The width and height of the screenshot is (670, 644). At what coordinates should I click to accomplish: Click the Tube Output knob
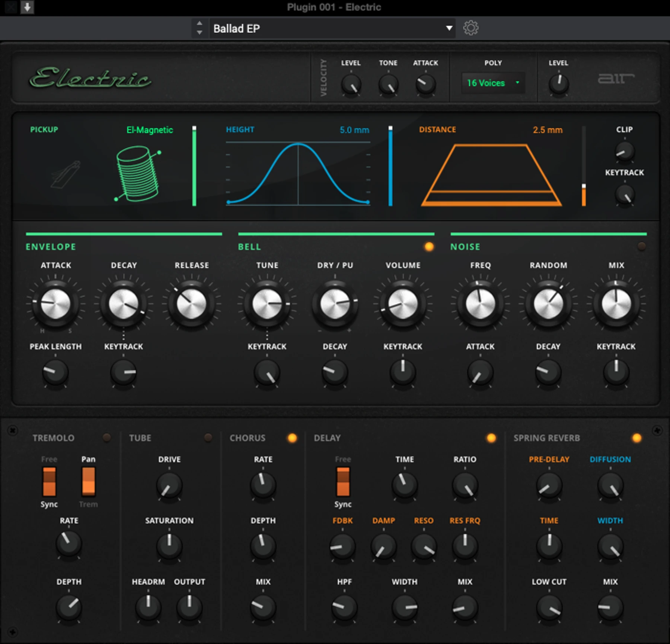(x=189, y=608)
